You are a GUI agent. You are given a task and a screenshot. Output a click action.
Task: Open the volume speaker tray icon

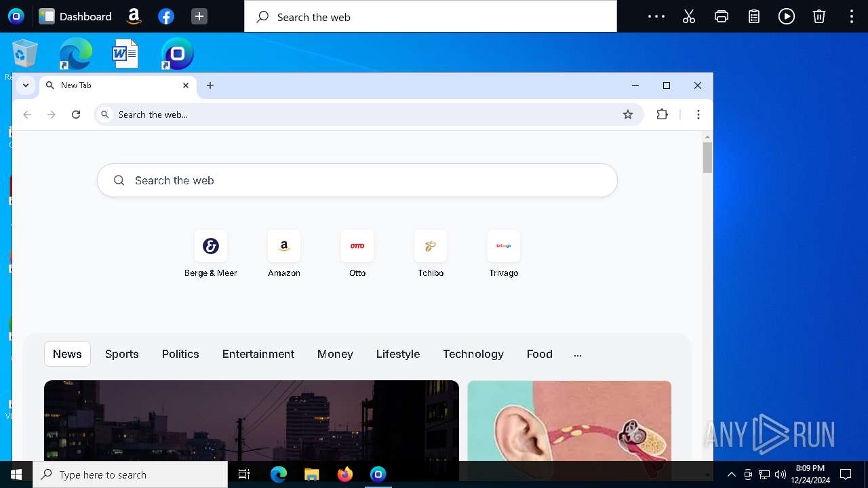point(781,474)
